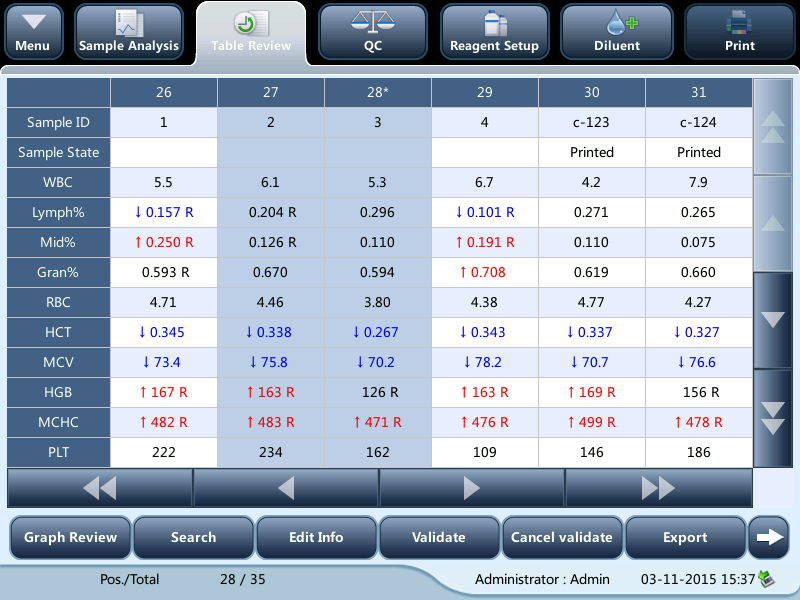The image size is (800, 600).
Task: Validate the selected results
Action: [439, 537]
